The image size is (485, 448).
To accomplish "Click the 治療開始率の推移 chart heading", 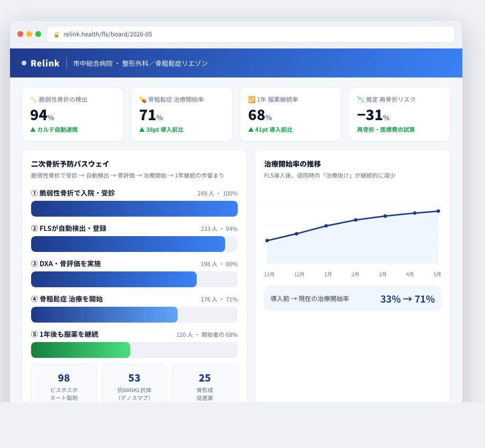I will tap(292, 164).
